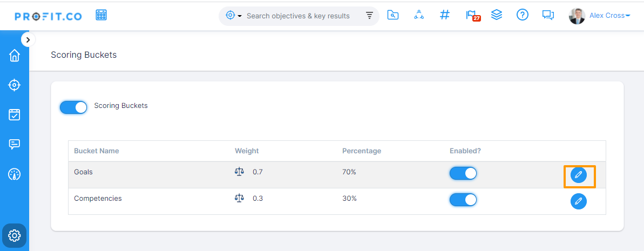Turn off Enabled toggle for Goals
644x251 pixels.
pyautogui.click(x=463, y=173)
